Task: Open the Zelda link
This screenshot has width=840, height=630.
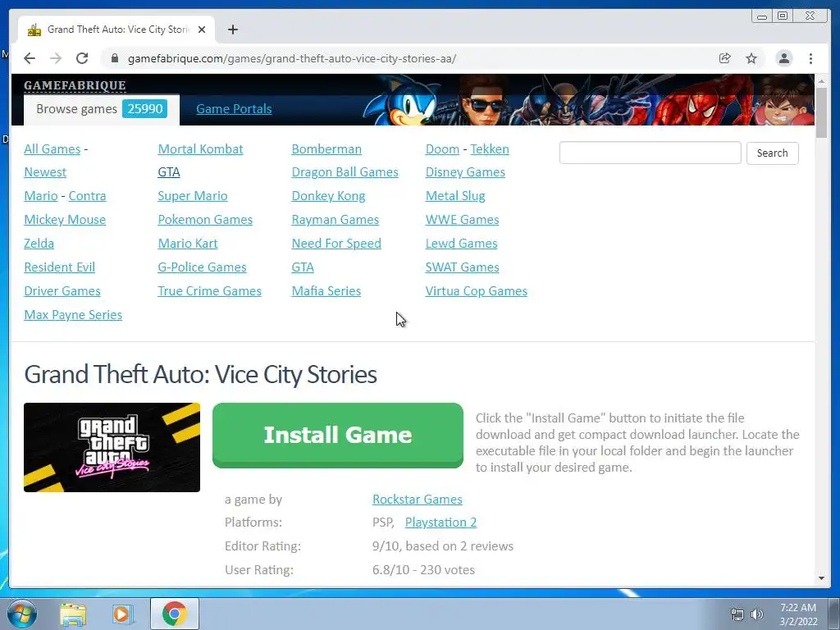Action: (39, 243)
